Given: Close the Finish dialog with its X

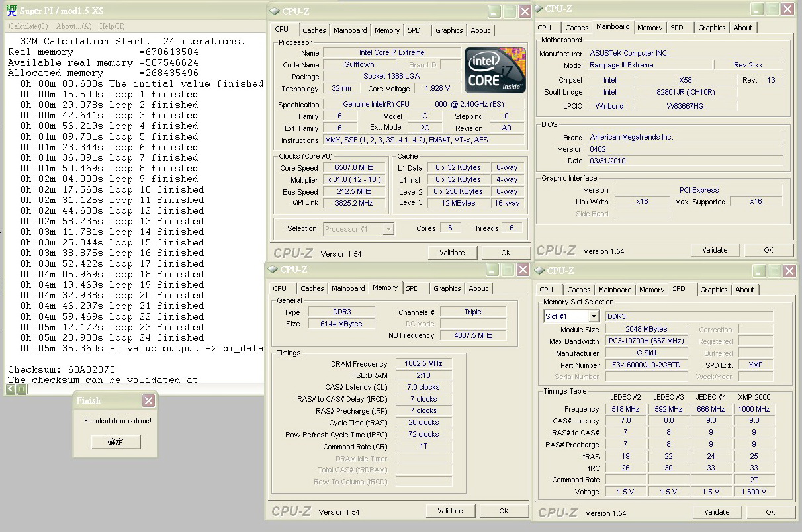Looking at the screenshot, I should pyautogui.click(x=148, y=400).
